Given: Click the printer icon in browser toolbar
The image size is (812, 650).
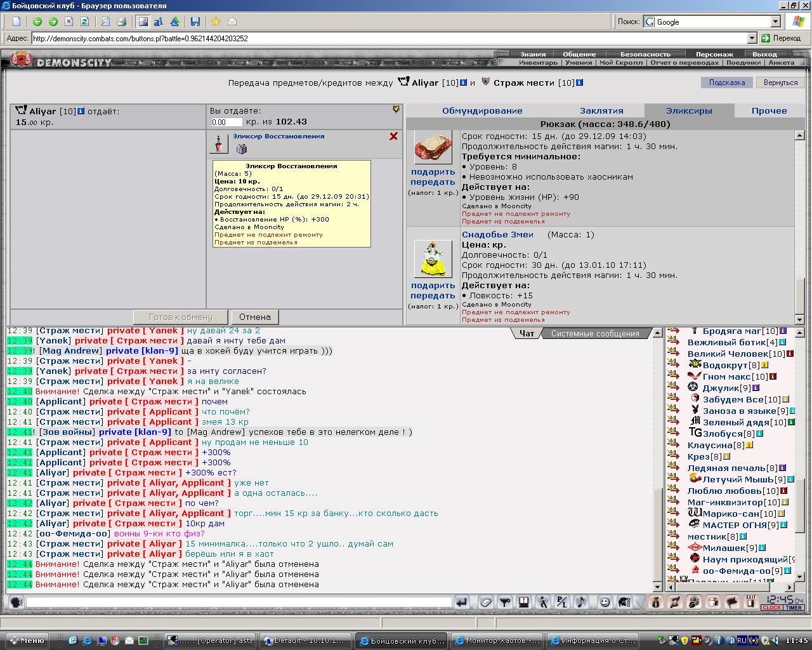Looking at the screenshot, I should [122, 22].
